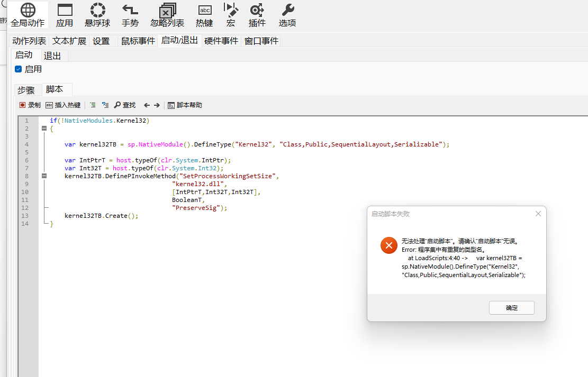Close the 启动脚本失败 error dialog
Screen dimensions: 588x377
538,214
